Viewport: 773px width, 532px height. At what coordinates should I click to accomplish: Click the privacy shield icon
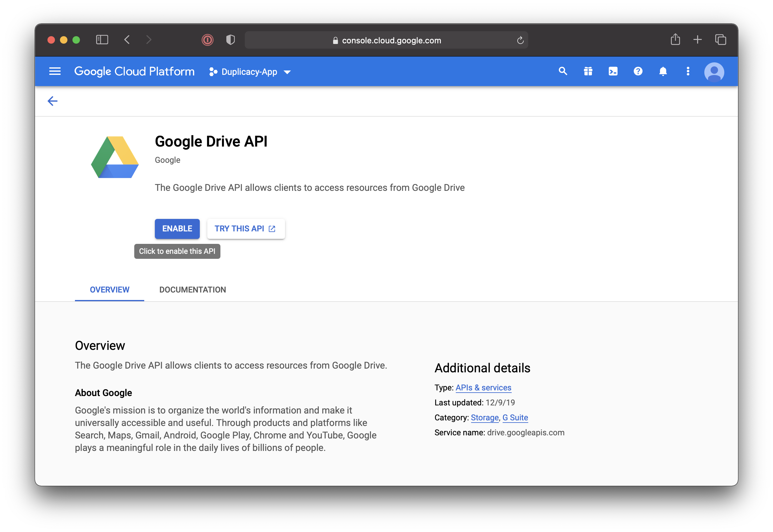[230, 40]
